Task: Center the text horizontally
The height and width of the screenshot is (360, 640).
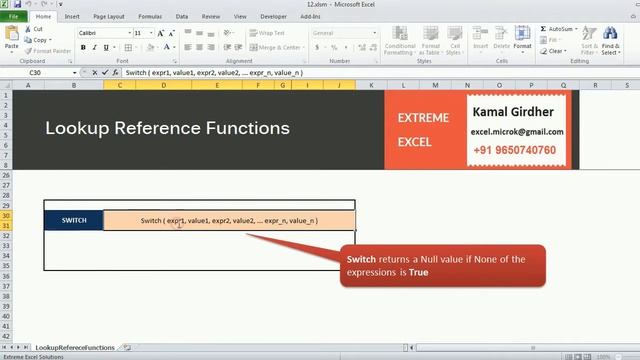Action: pyautogui.click(x=199, y=47)
